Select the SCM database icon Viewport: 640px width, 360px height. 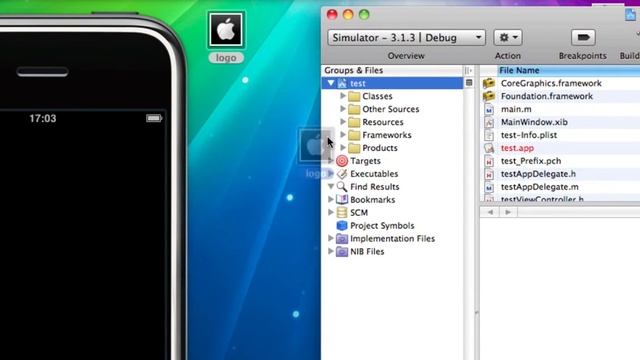tap(342, 213)
